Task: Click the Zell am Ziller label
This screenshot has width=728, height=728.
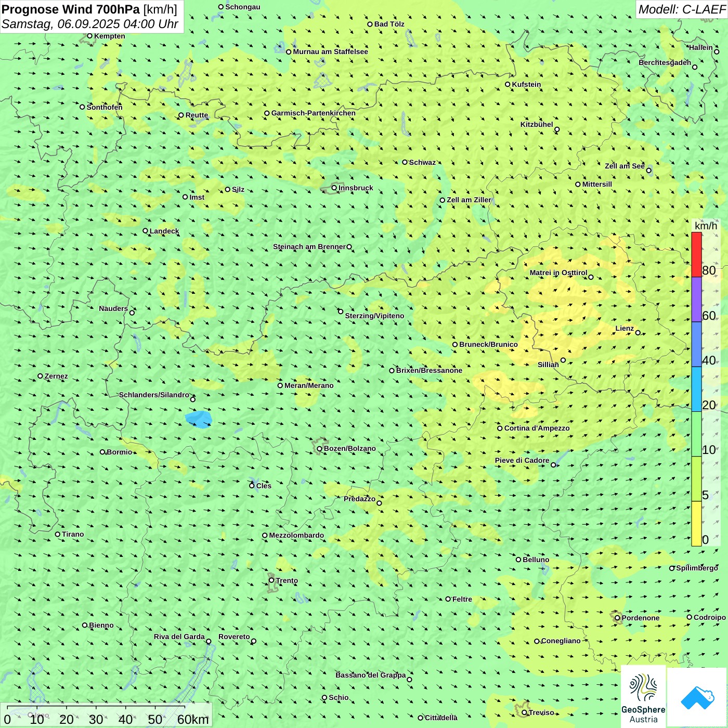Action: 469,200
